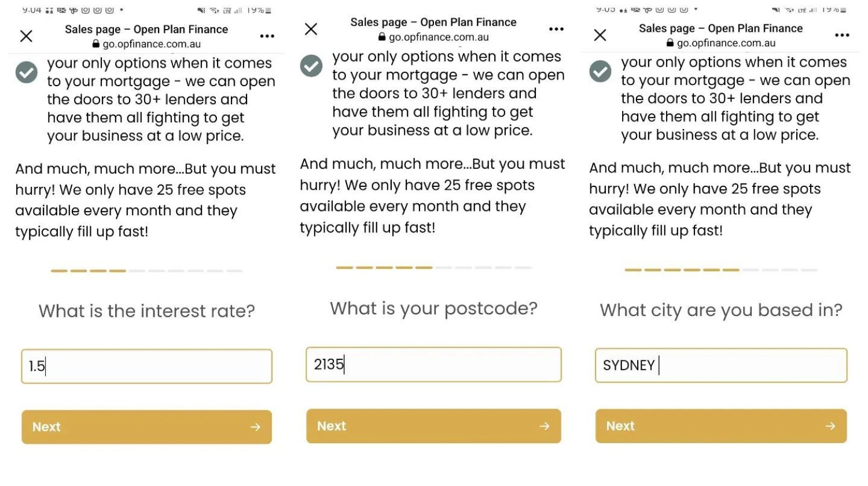Viewport: 868px width, 486px height.
Task: Close the page on the city screen
Action: [600, 35]
